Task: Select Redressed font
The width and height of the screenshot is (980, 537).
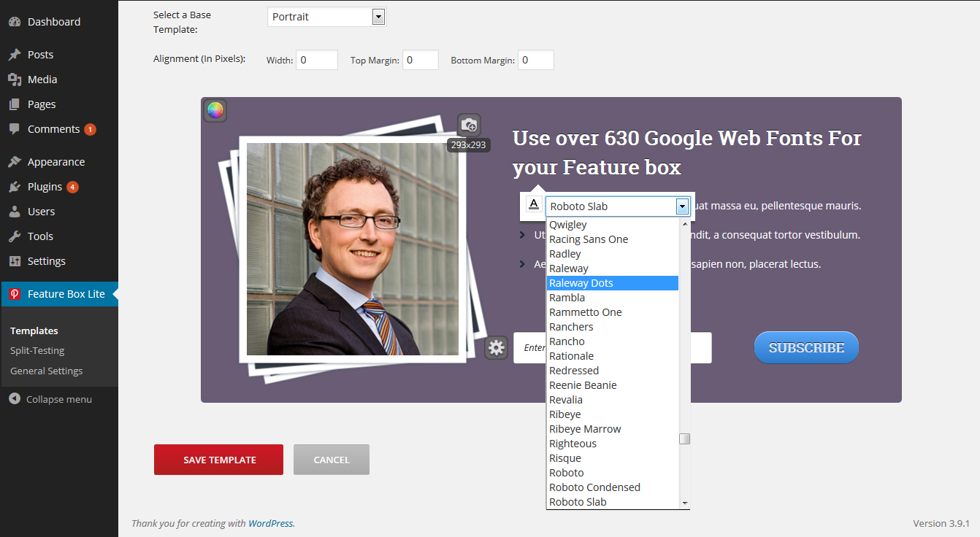Action: coord(613,371)
